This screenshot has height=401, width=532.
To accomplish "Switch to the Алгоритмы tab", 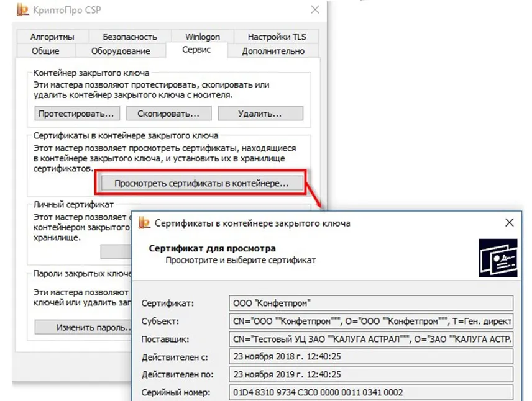I will (53, 37).
